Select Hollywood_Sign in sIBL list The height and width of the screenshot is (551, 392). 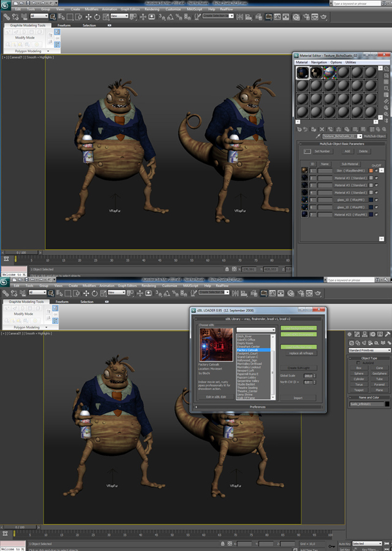click(247, 360)
